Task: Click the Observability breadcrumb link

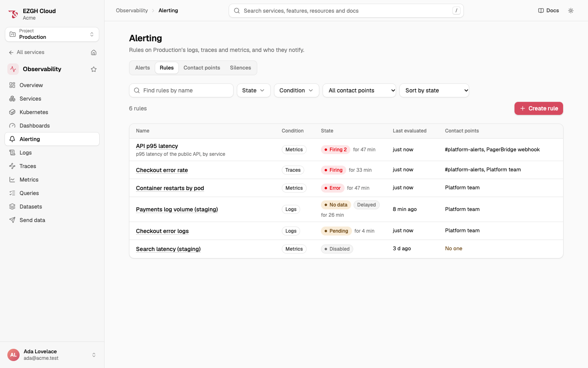Action: (132, 11)
